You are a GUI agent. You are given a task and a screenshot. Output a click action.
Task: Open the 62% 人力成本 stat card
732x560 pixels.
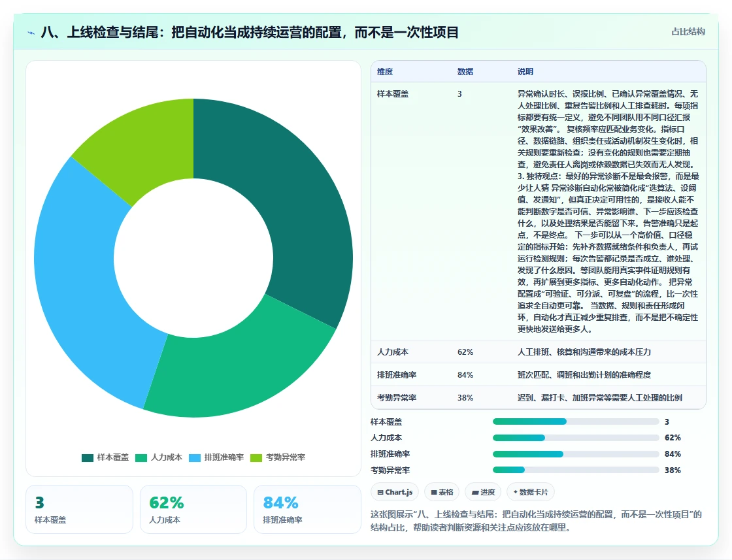193,509
